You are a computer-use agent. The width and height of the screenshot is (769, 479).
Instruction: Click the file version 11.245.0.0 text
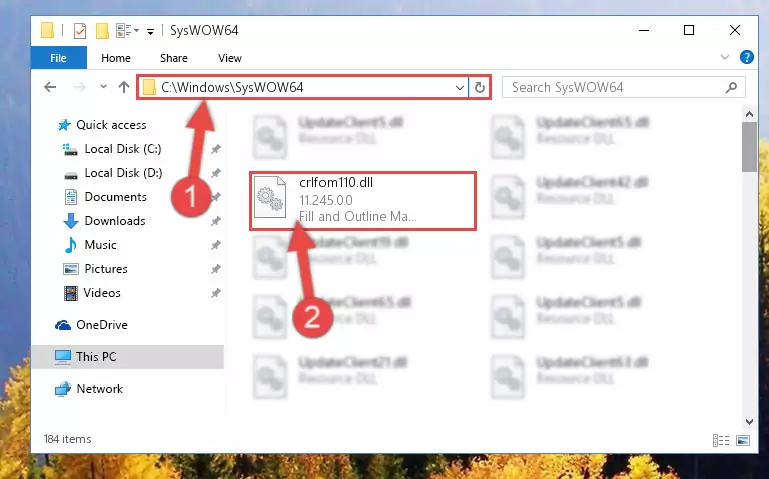click(326, 200)
